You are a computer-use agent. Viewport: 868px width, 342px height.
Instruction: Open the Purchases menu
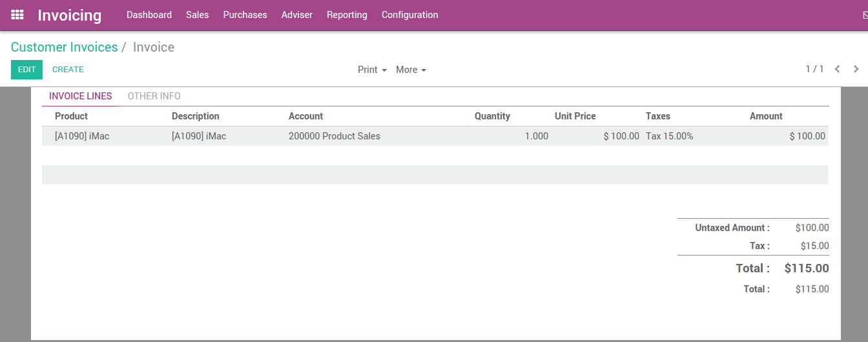pyautogui.click(x=245, y=15)
